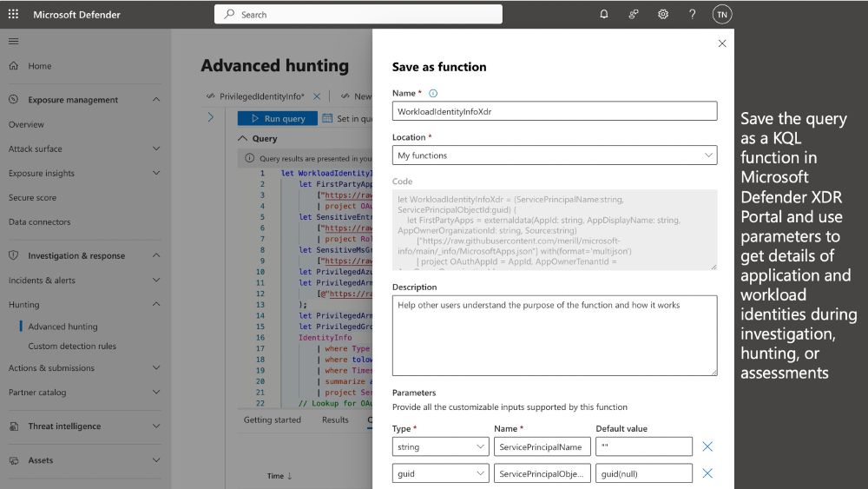Switch to the Results tab
This screenshot has width=868, height=489.
click(335, 420)
